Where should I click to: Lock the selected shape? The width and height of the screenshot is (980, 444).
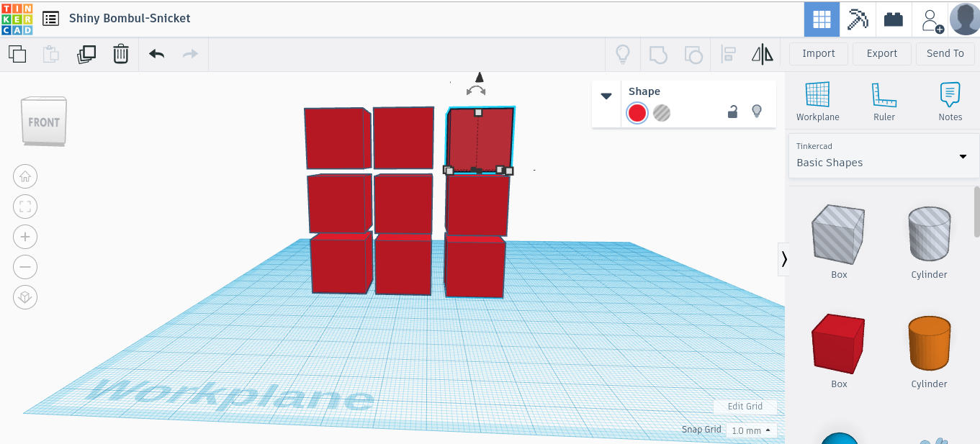click(x=732, y=112)
